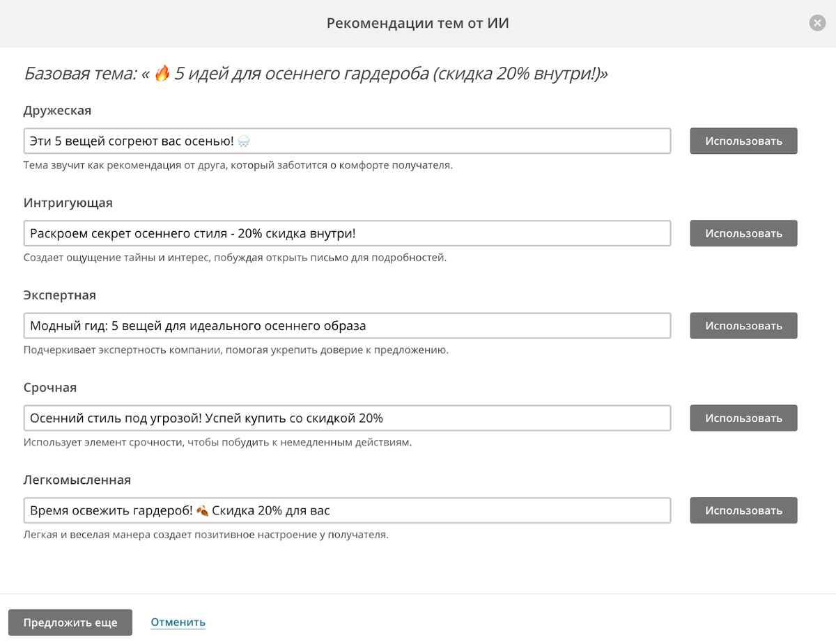Viewport: 836px width, 644px height.
Task: Click the snow cloud emoji in Дружеская field
Action: [x=244, y=141]
